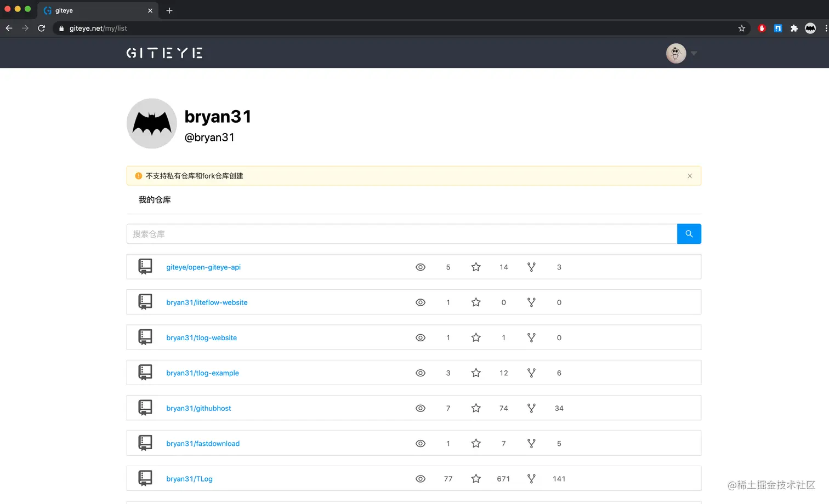Click the giteye.net/my/list address bar
The height and width of the screenshot is (504, 829).
(x=401, y=28)
